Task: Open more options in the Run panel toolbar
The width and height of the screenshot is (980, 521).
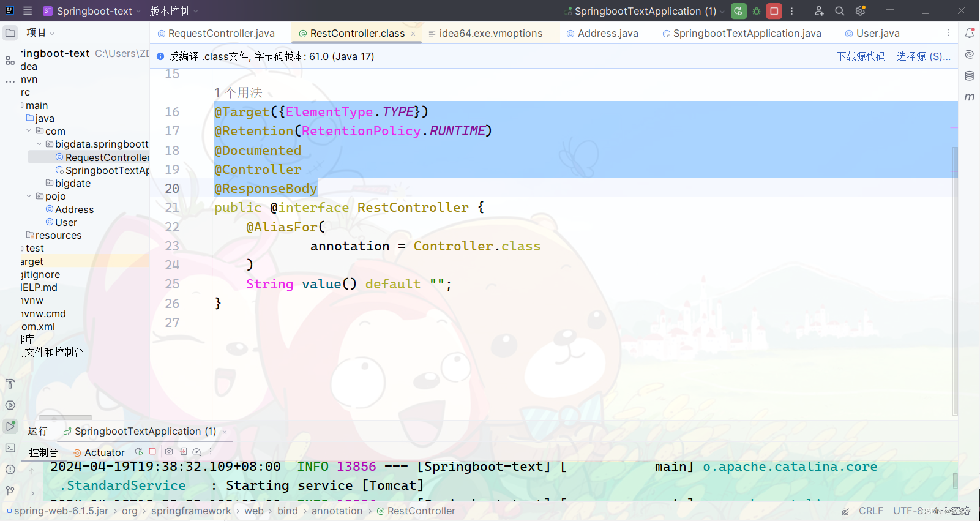Action: (x=211, y=452)
